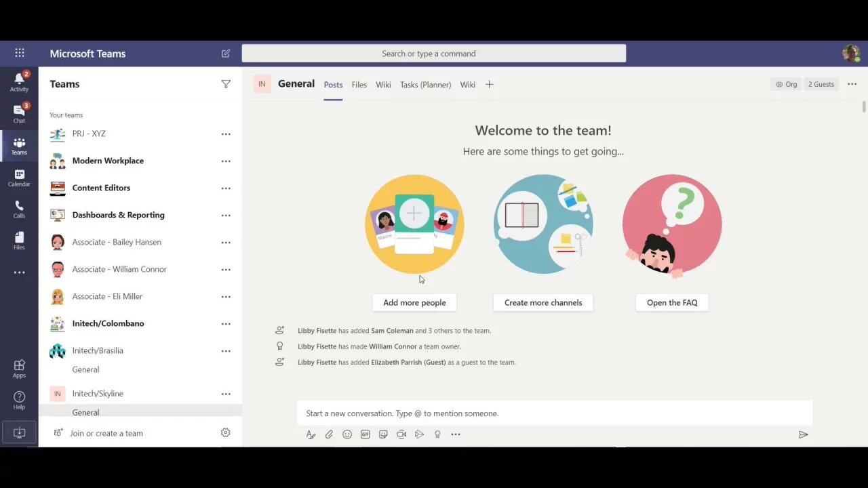Image resolution: width=868 pixels, height=488 pixels.
Task: Click the Open the FAQ button
Action: pyautogui.click(x=671, y=302)
